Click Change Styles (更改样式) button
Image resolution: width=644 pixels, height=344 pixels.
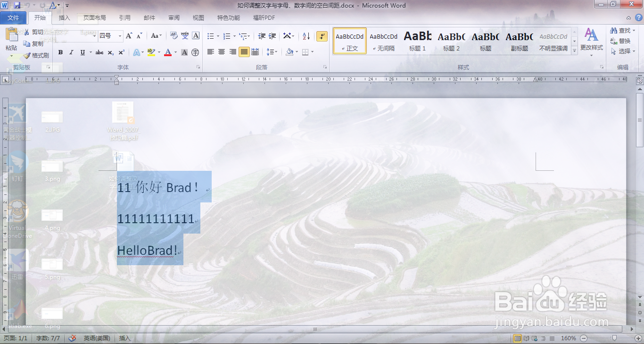(591, 42)
